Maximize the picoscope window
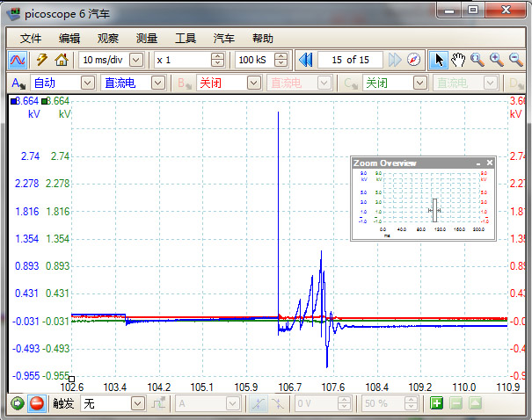 (472, 11)
